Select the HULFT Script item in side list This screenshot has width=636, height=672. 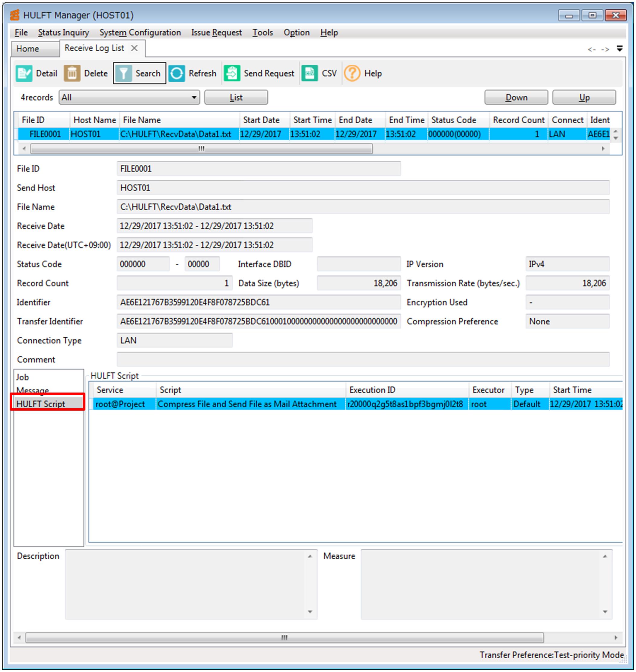[x=49, y=404]
